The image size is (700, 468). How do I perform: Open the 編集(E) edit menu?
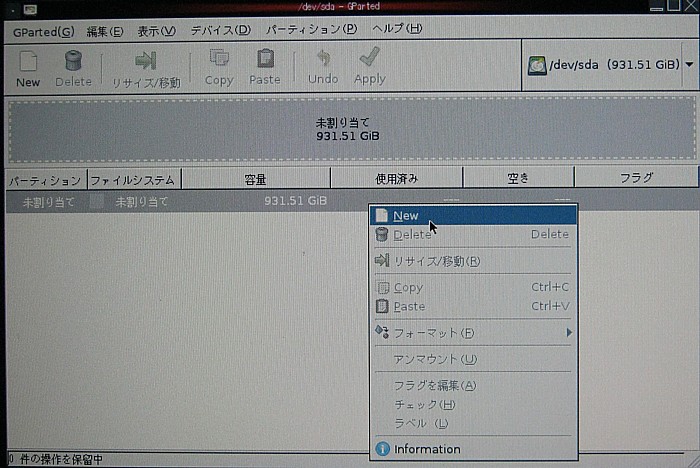(105, 30)
